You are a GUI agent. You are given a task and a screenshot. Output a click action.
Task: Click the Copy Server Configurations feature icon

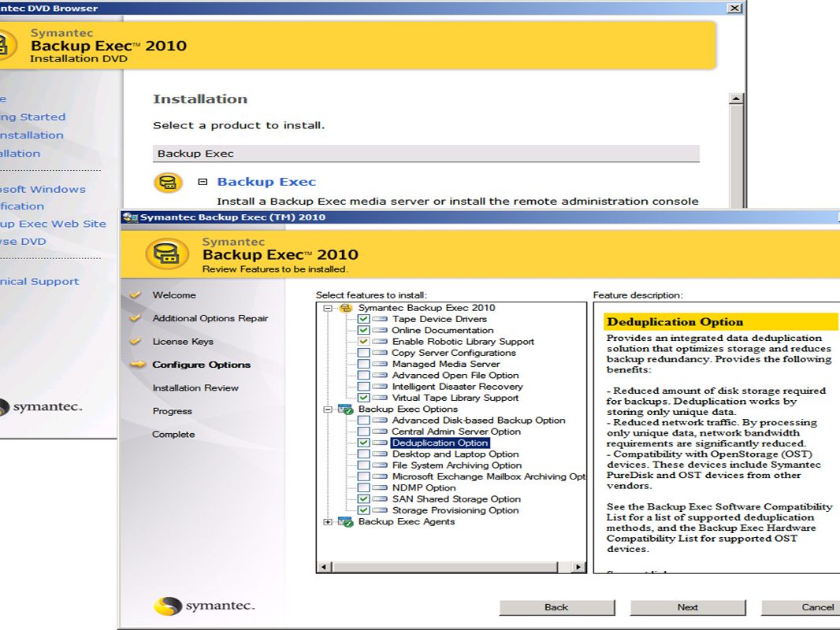pos(380,353)
